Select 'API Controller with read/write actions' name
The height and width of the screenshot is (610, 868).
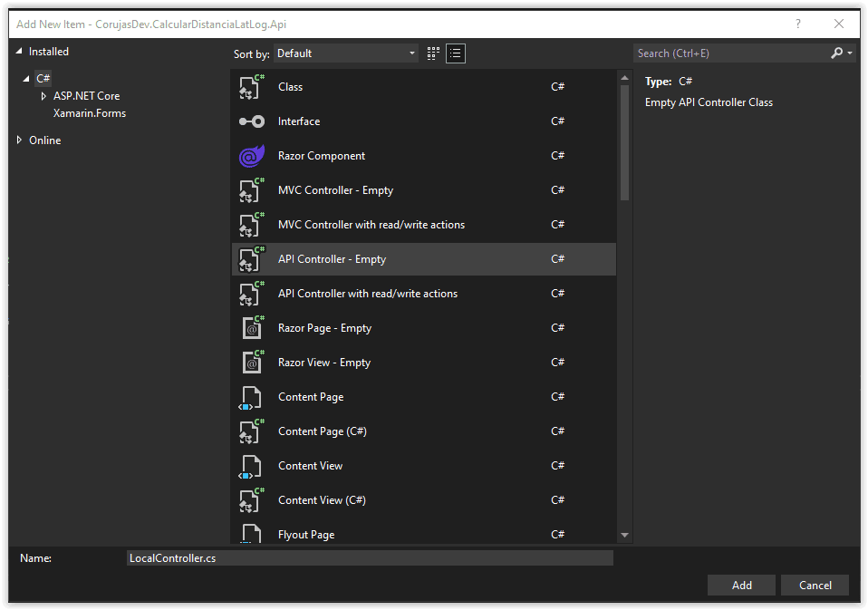click(368, 294)
